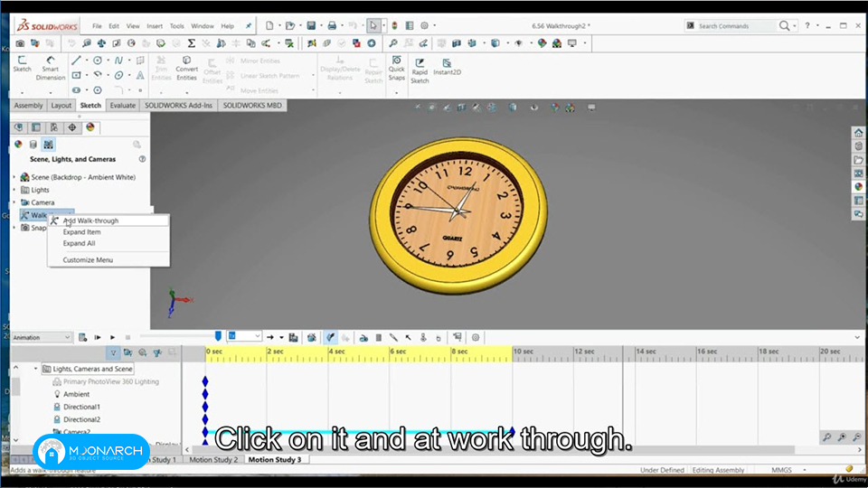Open the SOLIDWORKS Add-Ins tab
Image resolution: width=868 pixels, height=488 pixels.
[x=178, y=105]
